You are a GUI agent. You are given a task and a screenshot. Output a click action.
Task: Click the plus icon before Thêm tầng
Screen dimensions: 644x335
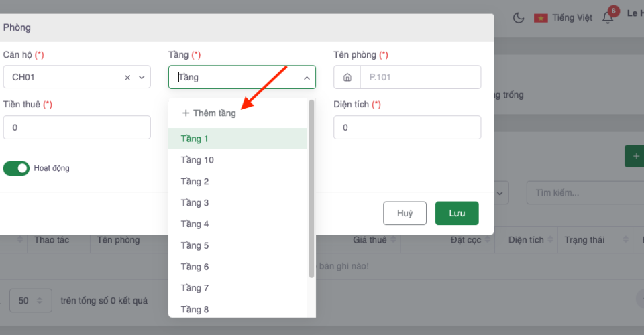(x=186, y=113)
